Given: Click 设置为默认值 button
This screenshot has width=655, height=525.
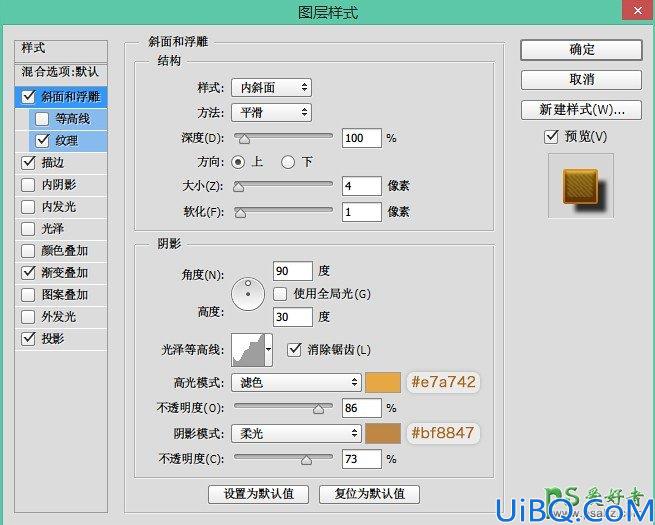Looking at the screenshot, I should (259, 494).
